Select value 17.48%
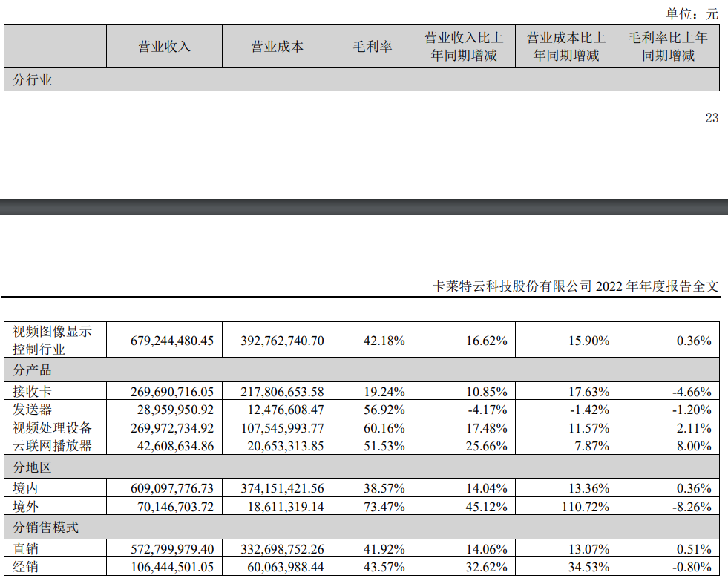 487,428
